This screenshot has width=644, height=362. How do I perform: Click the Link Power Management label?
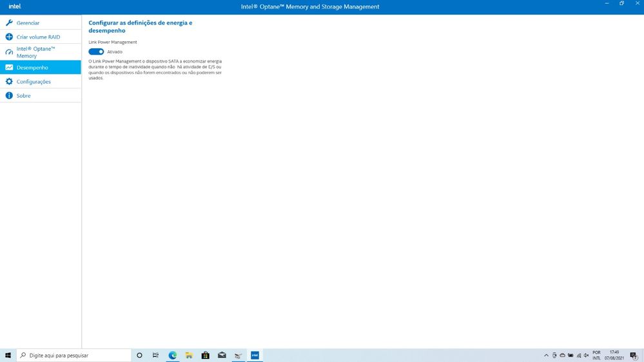tap(113, 43)
